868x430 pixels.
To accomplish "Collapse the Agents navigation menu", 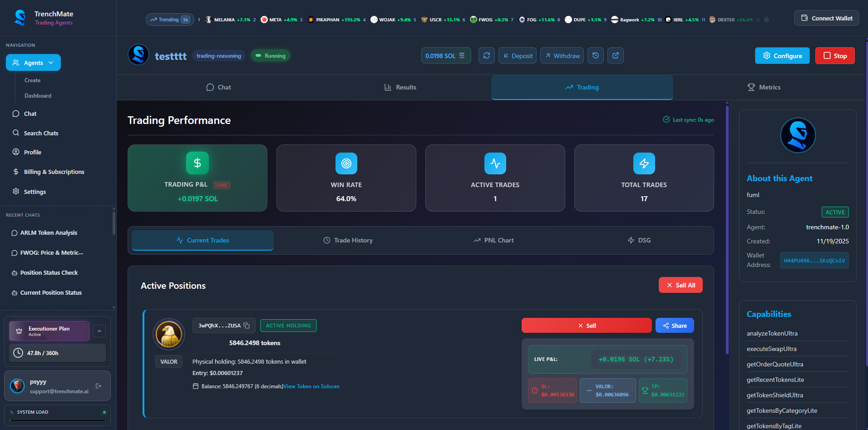I will (x=50, y=62).
